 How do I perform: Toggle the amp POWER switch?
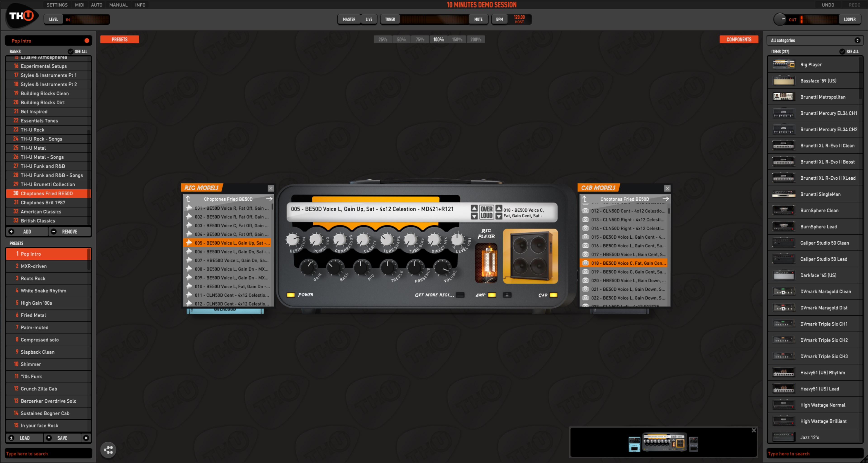coord(291,295)
